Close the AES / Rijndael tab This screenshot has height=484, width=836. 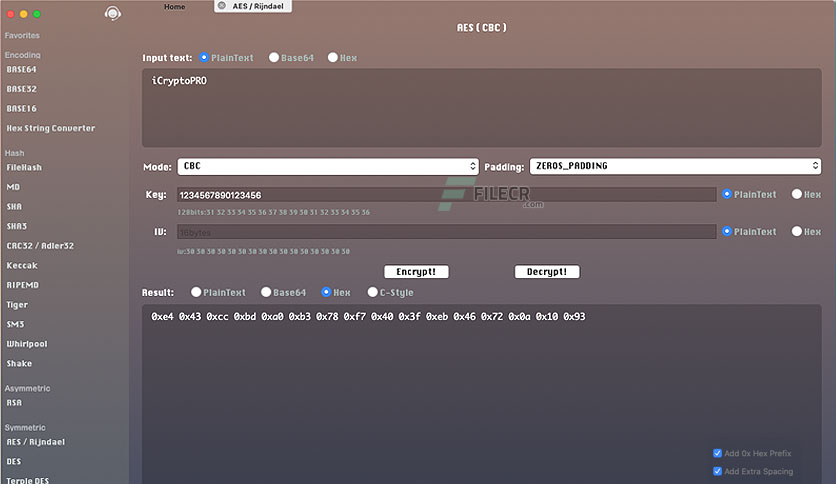[x=222, y=6]
